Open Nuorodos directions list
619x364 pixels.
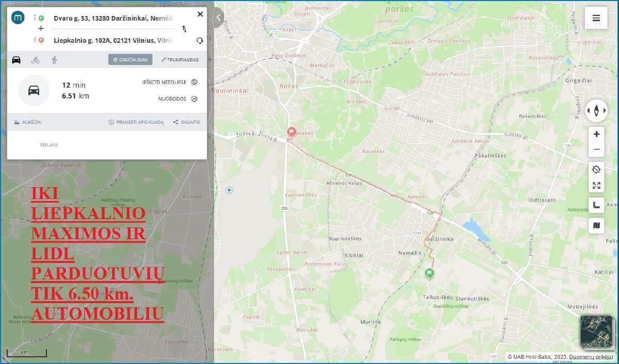(x=177, y=99)
